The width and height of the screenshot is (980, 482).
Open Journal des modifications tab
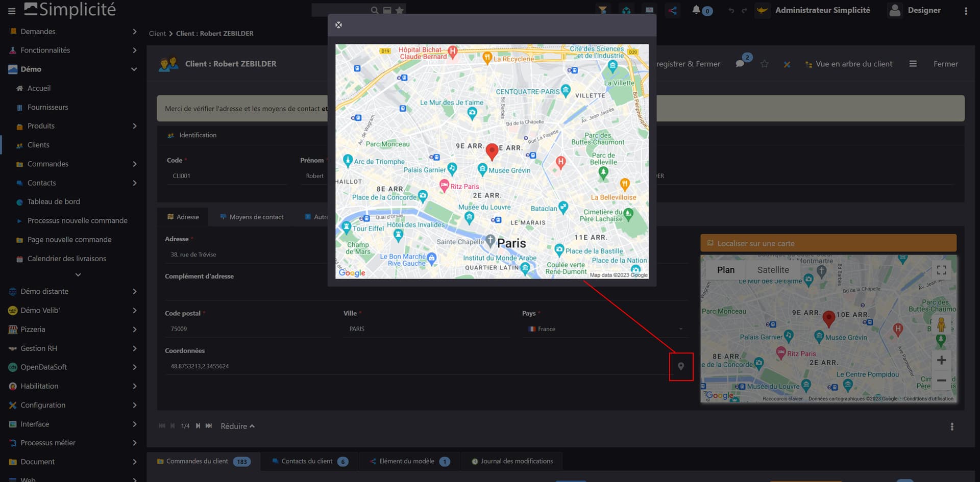[512, 461]
